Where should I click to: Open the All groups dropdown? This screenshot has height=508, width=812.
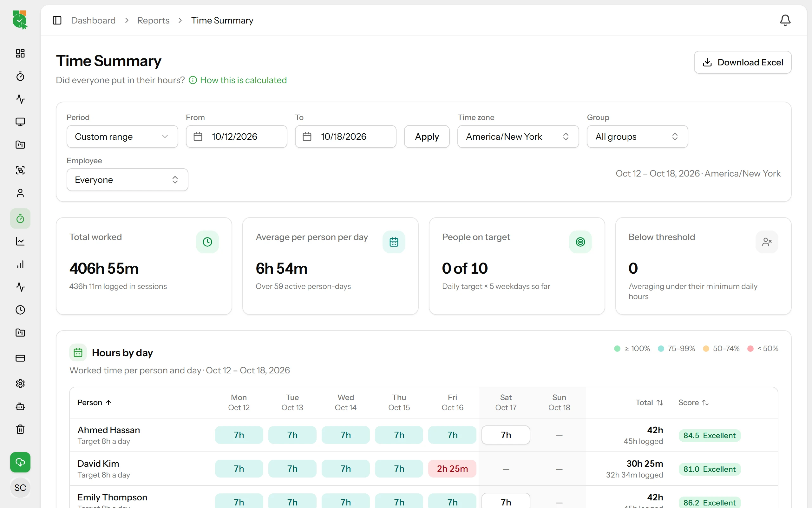[637, 137]
